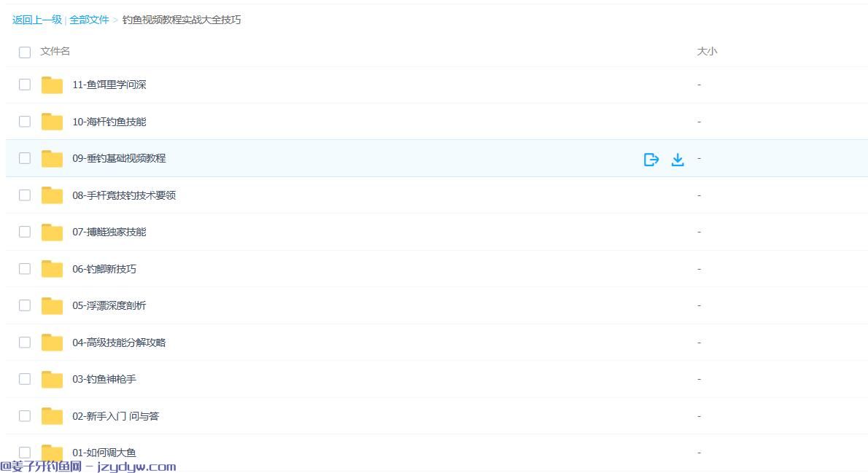Open folder icon for 10-海杆钓鱼技能
Screen dimensions: 868x473
pyautogui.click(x=52, y=121)
